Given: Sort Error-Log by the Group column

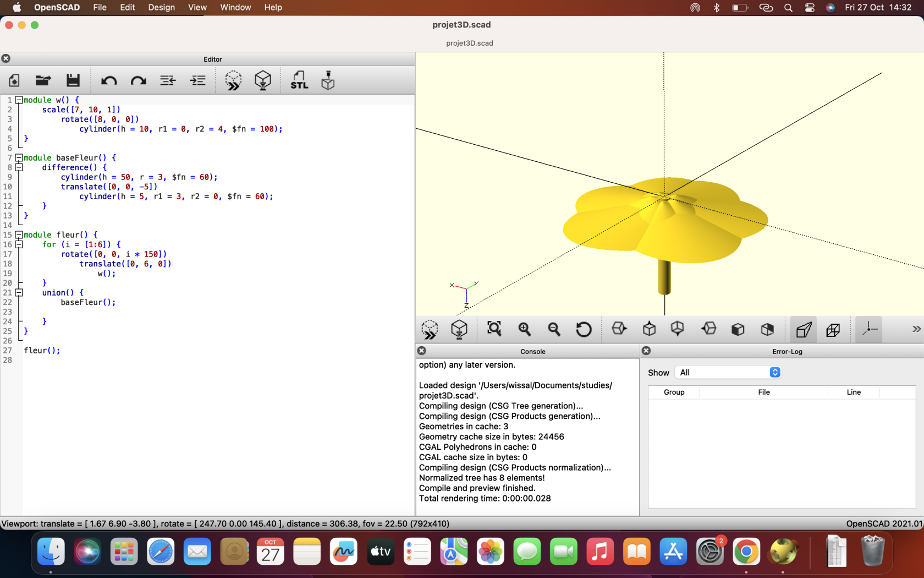Looking at the screenshot, I should 674,392.
